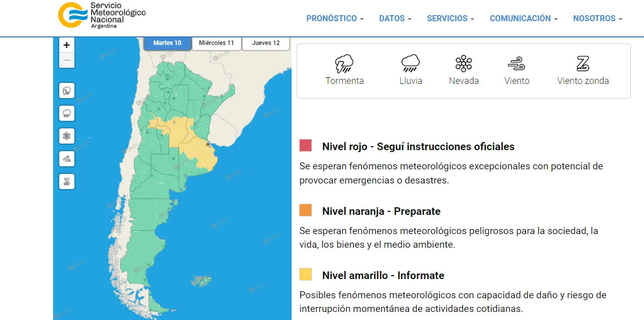Select the rain filter icon on the map sidebar
The width and height of the screenshot is (644, 320).
[66, 113]
